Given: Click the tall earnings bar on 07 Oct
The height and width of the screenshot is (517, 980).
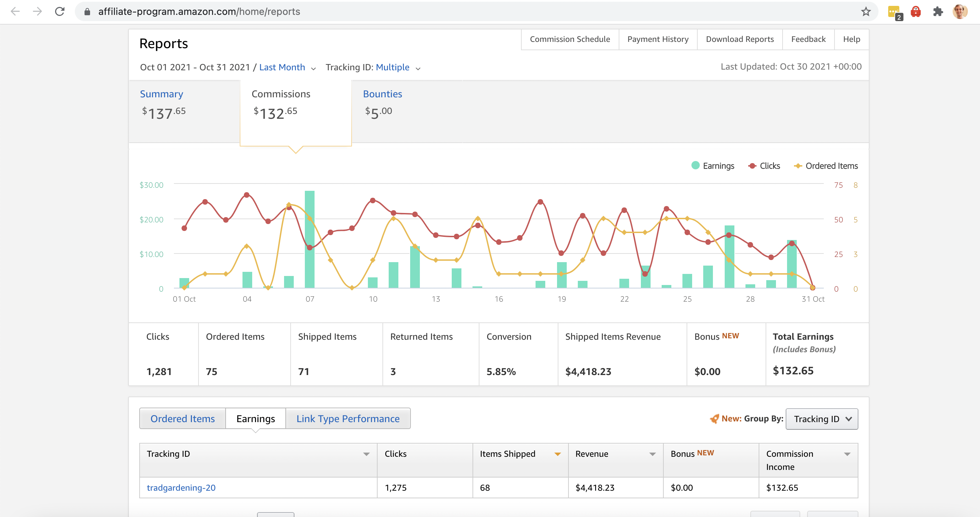Looking at the screenshot, I should click(310, 239).
